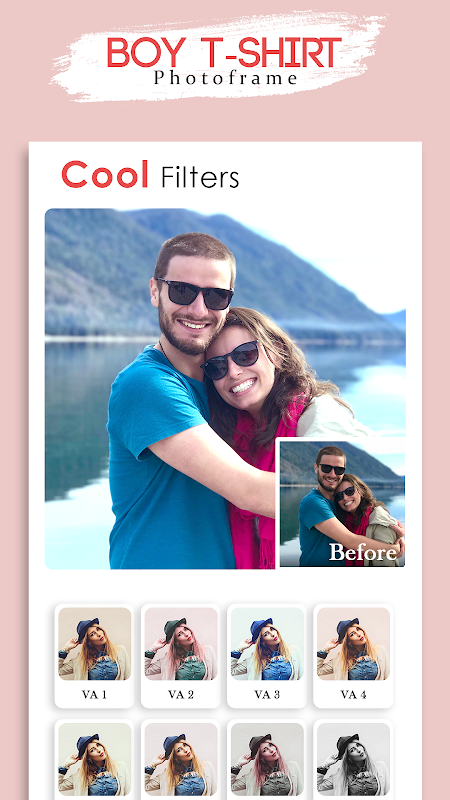Choose the faded filter preview below VA 3
Image resolution: width=450 pixels, height=800 pixels.
pyautogui.click(x=267, y=759)
